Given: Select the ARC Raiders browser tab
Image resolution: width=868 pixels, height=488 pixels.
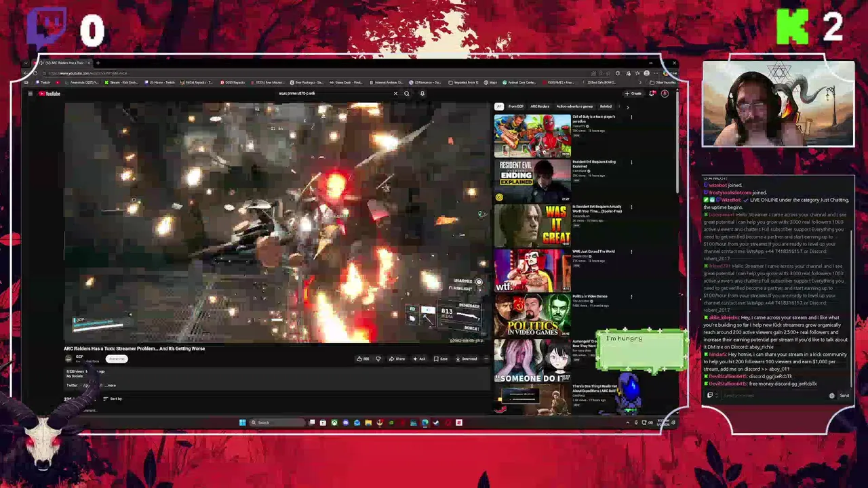Looking at the screenshot, I should pyautogui.click(x=64, y=63).
